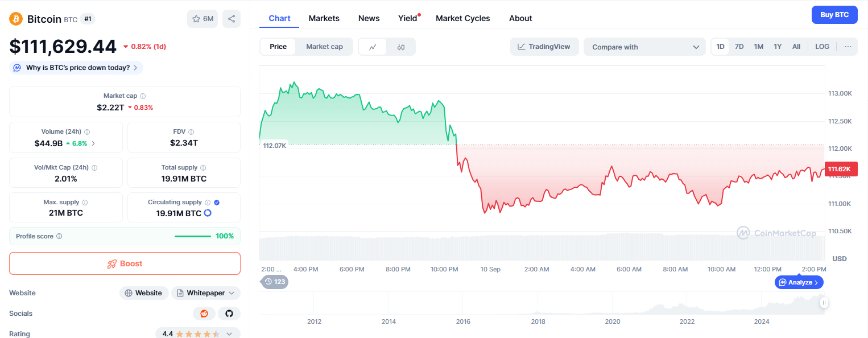Click the Bitcoin logo icon
The height and width of the screenshot is (338, 868).
pyautogui.click(x=16, y=19)
